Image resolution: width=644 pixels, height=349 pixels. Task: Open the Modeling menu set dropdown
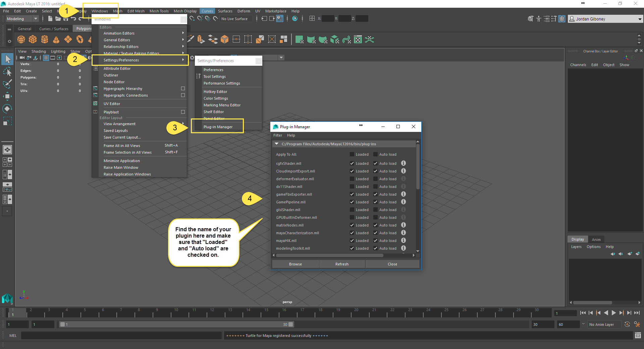tap(22, 18)
